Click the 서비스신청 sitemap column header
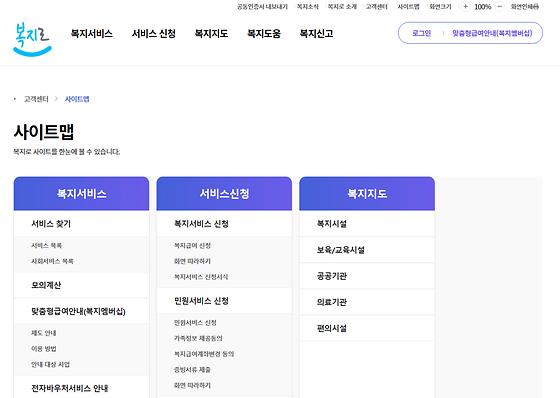The width and height of the screenshot is (560, 398). click(224, 194)
